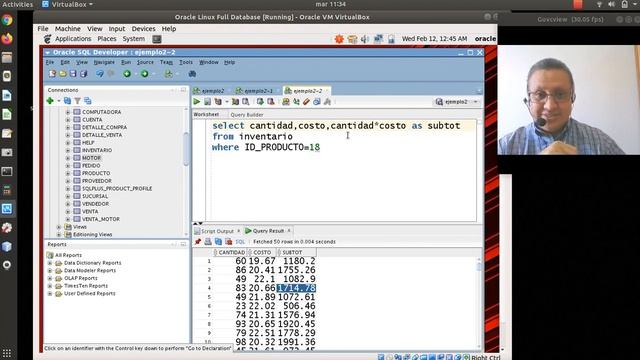Click the green Back navigation arrow
The width and height of the screenshot is (640, 360).
click(127, 73)
